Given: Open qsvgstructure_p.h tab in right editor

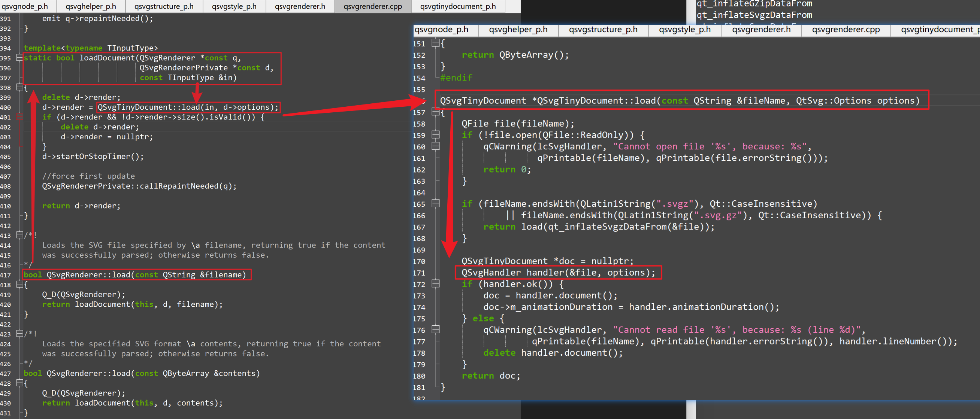Looking at the screenshot, I should coord(603,30).
